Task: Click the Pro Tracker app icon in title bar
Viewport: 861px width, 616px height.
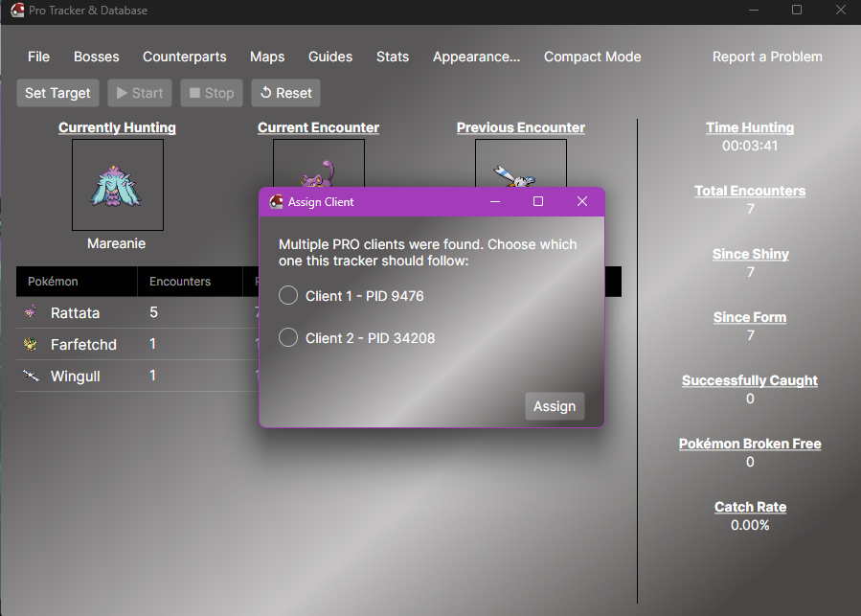Action: pos(17,10)
